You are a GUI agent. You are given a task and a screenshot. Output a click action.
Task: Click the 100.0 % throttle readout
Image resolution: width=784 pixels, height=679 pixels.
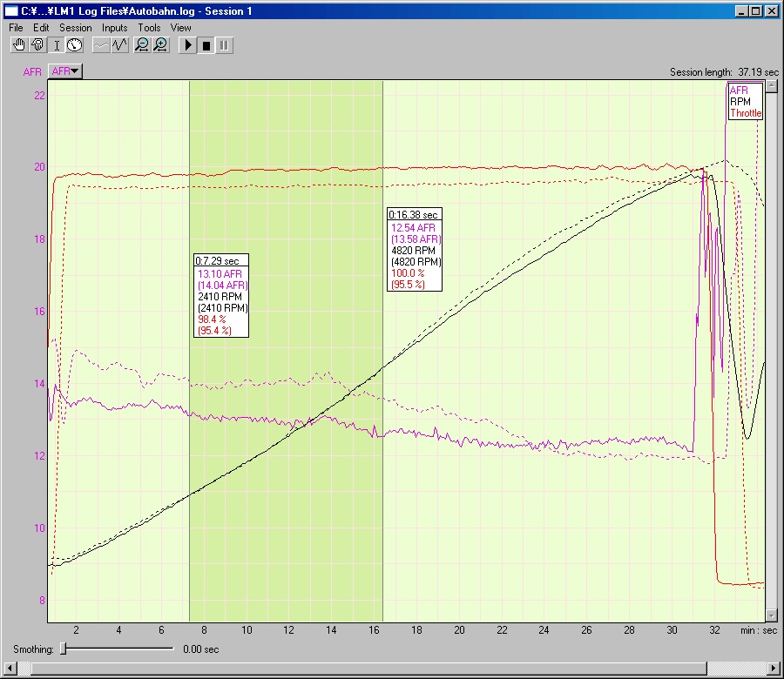(x=408, y=273)
